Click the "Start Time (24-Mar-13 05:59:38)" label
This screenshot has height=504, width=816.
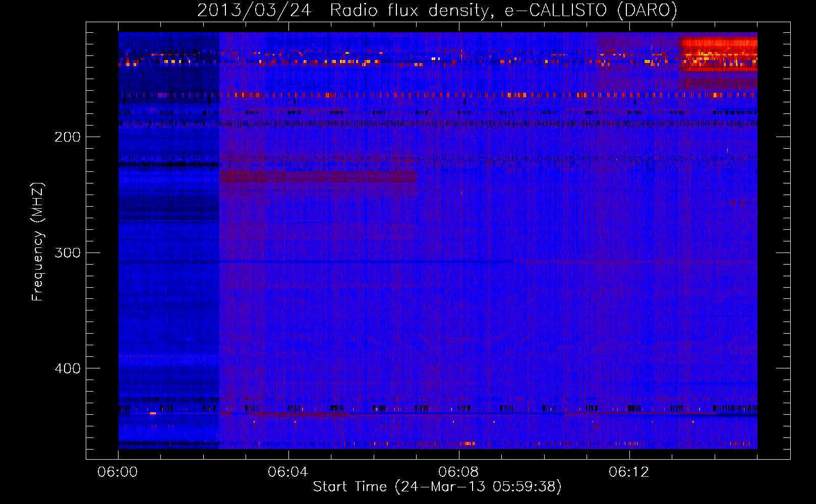pos(437,486)
